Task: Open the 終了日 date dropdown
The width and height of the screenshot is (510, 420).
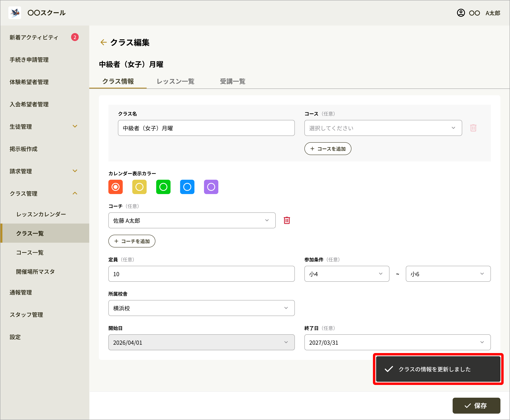Action: [397, 342]
